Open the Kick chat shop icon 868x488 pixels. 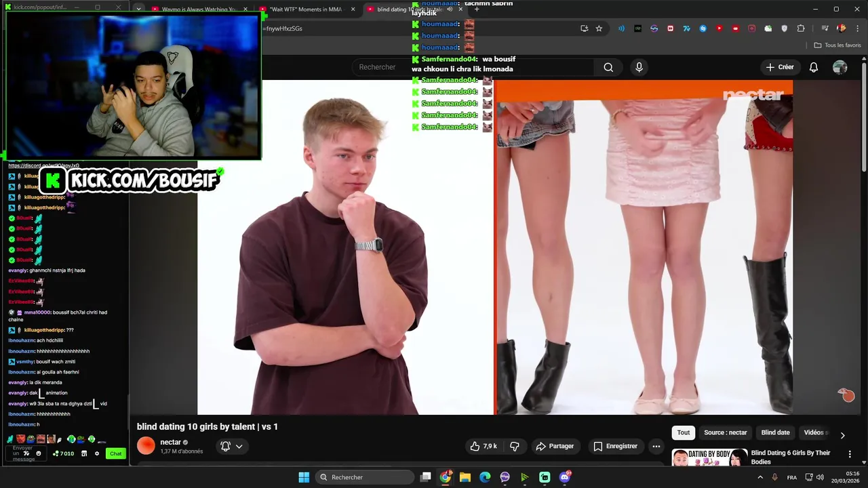coord(84,453)
